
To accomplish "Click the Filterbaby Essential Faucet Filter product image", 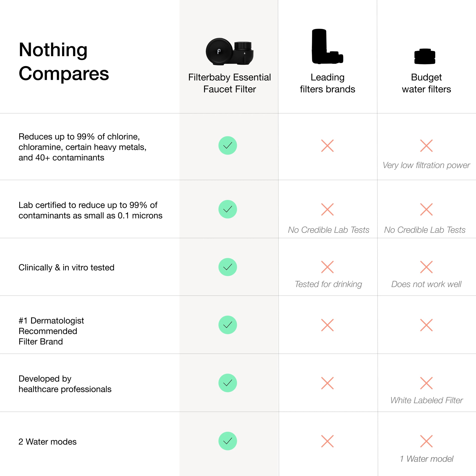I will [230, 52].
